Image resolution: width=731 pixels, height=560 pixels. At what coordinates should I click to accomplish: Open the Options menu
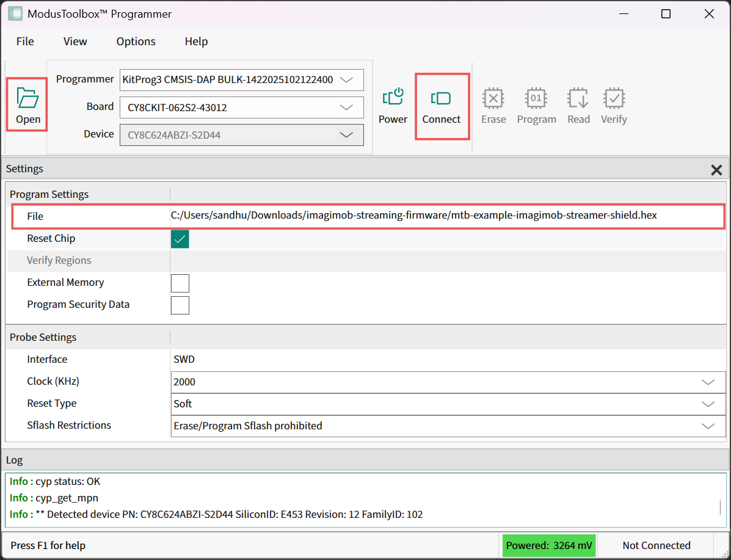tap(136, 42)
